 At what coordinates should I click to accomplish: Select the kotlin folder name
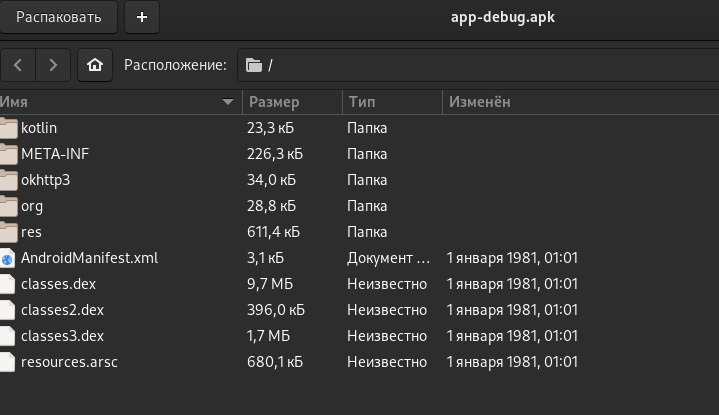39,128
